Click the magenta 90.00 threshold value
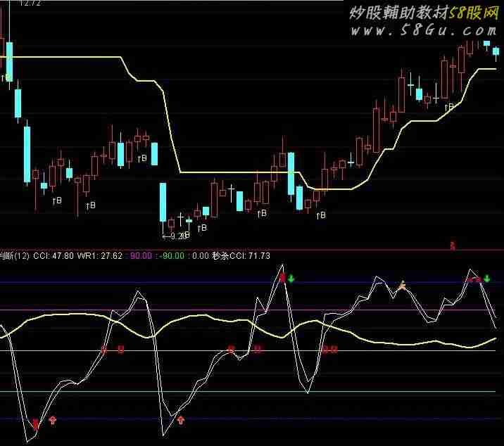Image resolution: width=504 pixels, height=446 pixels. coord(141,256)
